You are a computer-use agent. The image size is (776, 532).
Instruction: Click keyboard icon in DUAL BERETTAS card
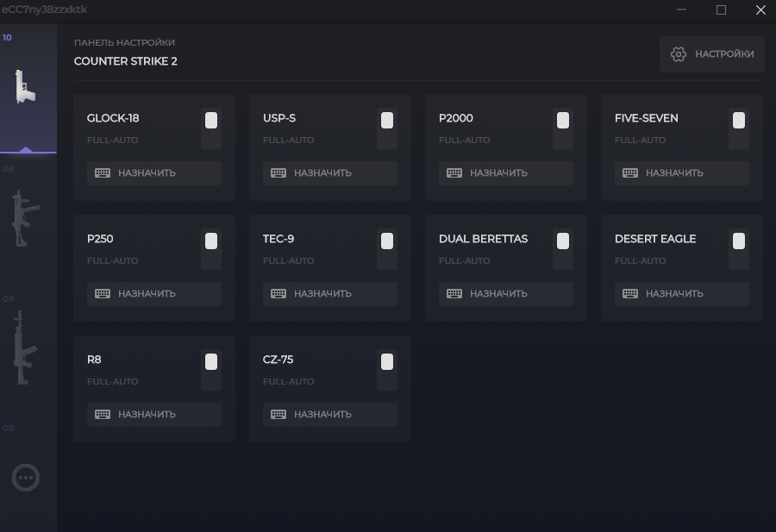coord(454,293)
